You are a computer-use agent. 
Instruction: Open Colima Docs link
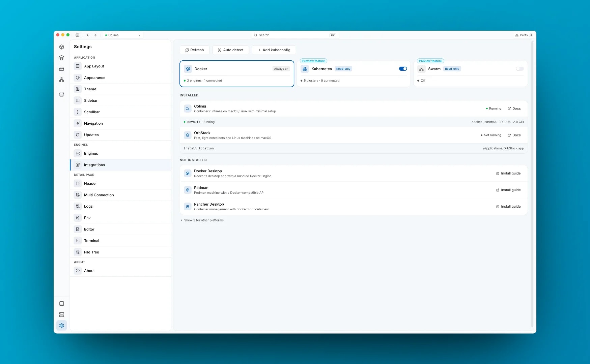click(514, 109)
